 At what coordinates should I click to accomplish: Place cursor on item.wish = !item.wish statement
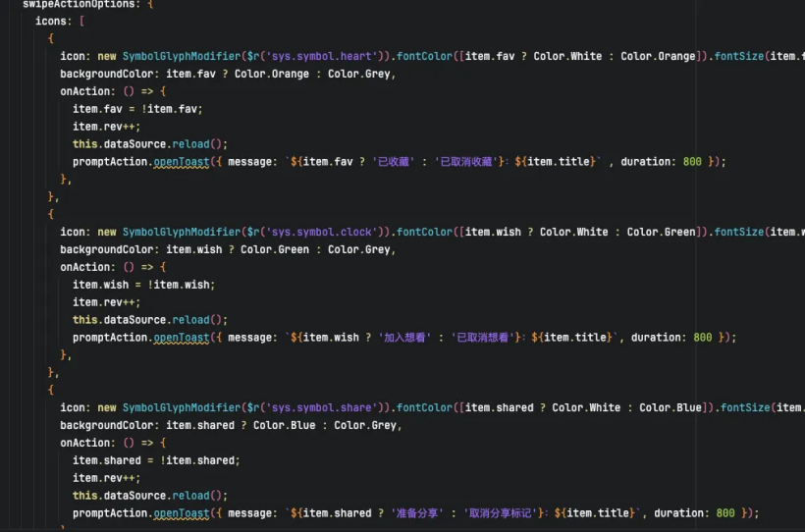click(143, 285)
